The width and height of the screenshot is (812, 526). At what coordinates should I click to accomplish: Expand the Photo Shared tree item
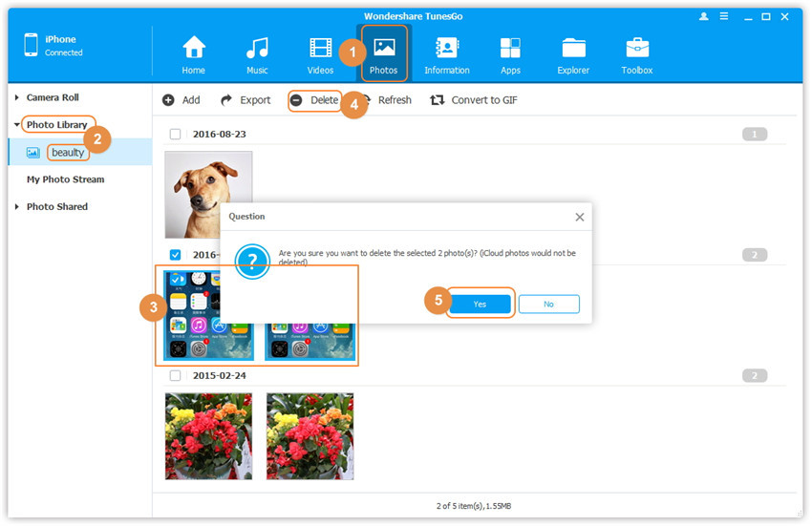pyautogui.click(x=17, y=206)
